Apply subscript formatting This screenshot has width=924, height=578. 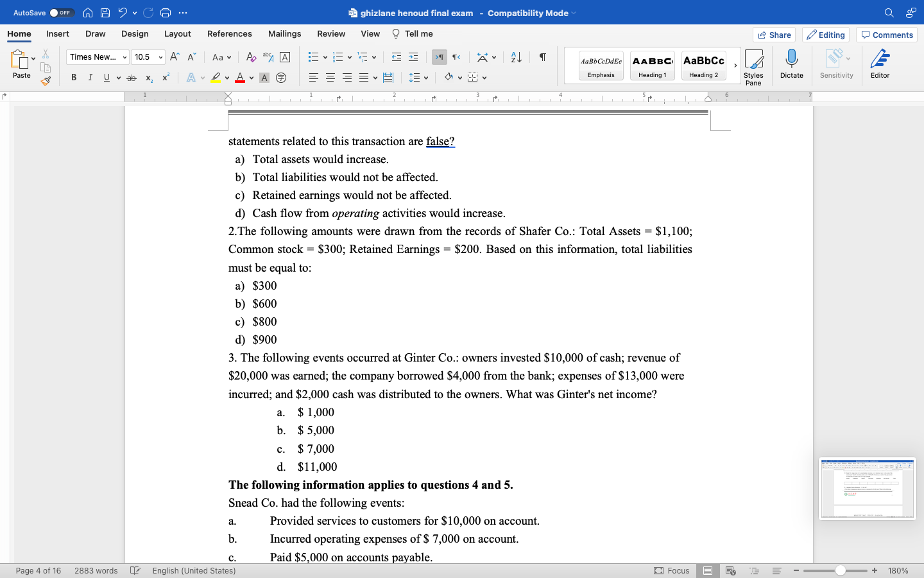tap(148, 77)
